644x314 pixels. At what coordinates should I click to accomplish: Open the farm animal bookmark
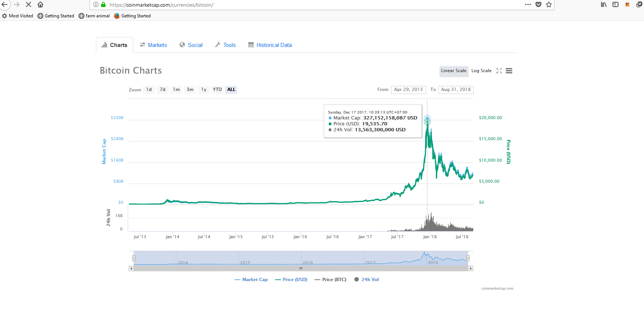pos(94,16)
